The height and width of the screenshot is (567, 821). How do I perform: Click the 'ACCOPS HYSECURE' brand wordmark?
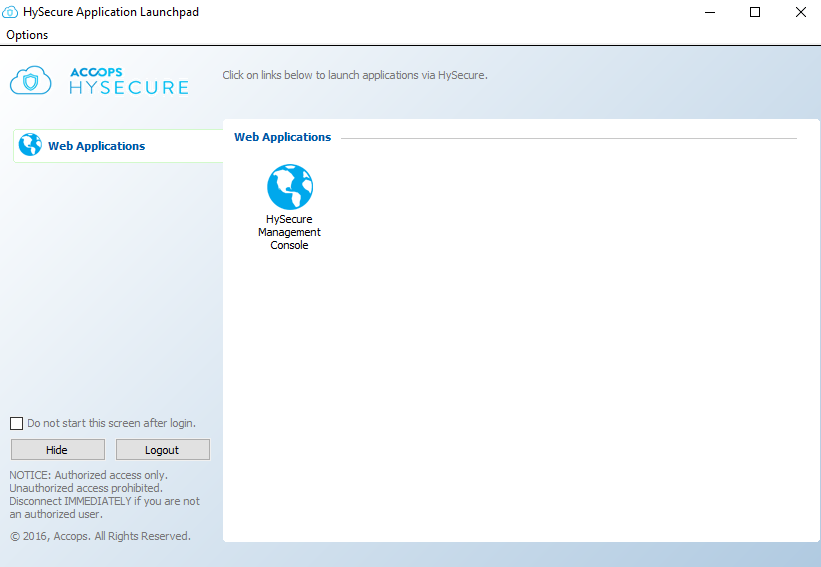click(129, 81)
